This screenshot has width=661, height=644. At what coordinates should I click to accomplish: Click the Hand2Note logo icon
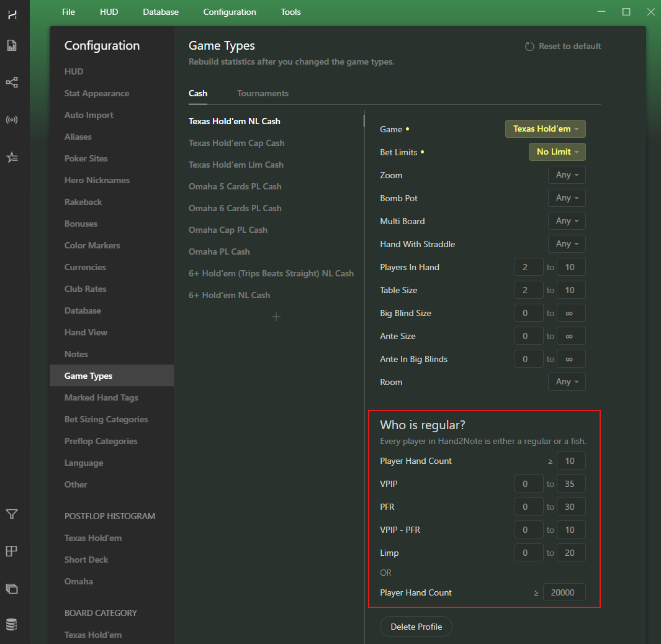[x=12, y=15]
